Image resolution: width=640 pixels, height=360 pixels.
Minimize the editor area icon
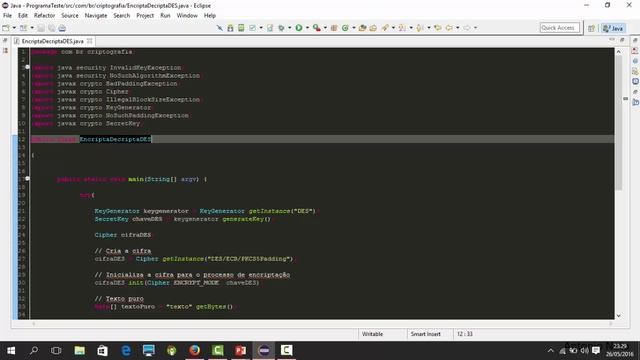612,40
